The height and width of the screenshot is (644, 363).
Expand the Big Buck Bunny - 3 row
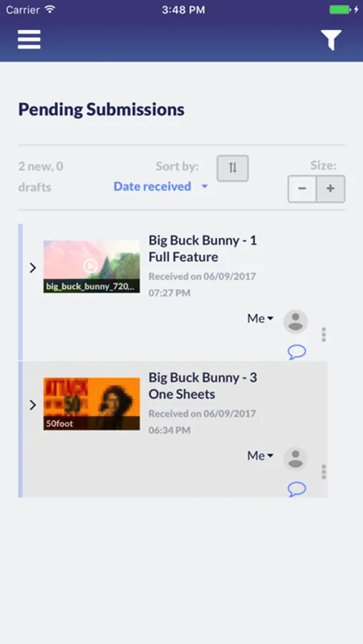pos(33,405)
